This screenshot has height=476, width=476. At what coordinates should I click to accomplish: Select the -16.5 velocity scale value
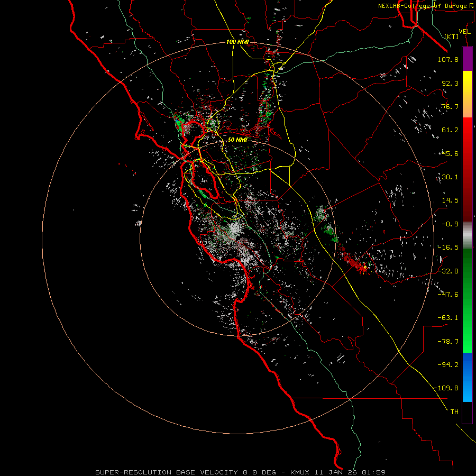448,248
